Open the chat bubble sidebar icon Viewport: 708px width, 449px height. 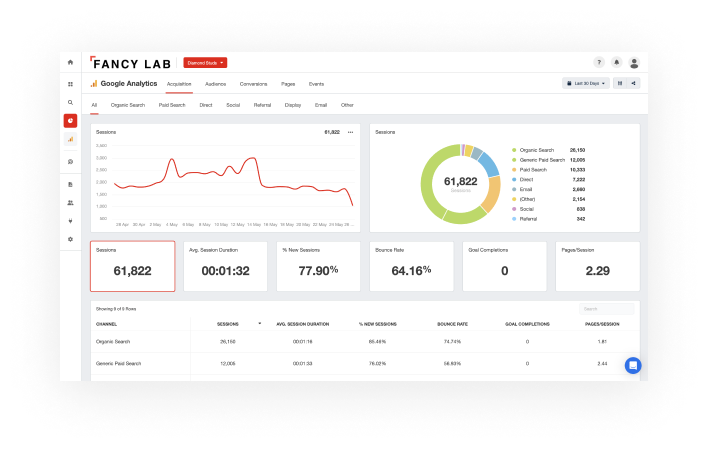click(x=70, y=162)
